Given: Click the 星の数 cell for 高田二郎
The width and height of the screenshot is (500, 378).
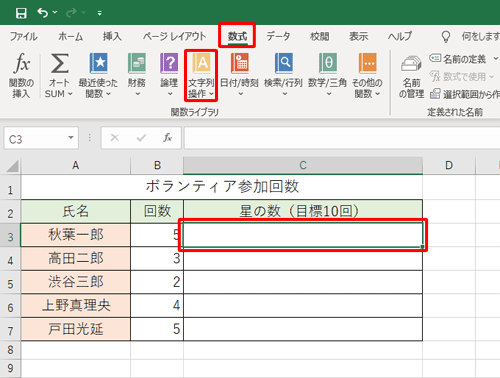Looking at the screenshot, I should (303, 259).
